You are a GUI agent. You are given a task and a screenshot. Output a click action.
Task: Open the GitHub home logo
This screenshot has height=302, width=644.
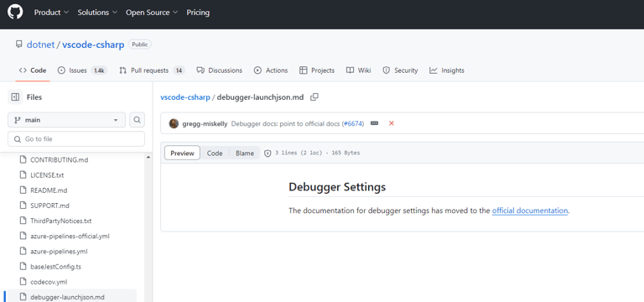click(x=15, y=13)
